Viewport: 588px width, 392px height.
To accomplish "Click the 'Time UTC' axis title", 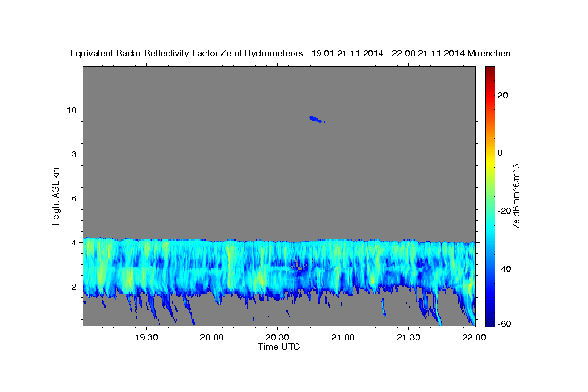I will pos(279,347).
